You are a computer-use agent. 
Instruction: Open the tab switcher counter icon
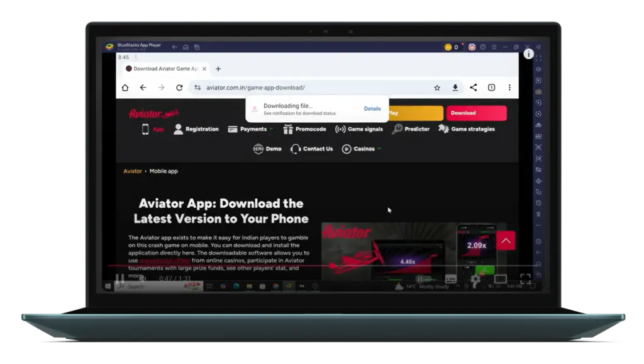pyautogui.click(x=492, y=88)
